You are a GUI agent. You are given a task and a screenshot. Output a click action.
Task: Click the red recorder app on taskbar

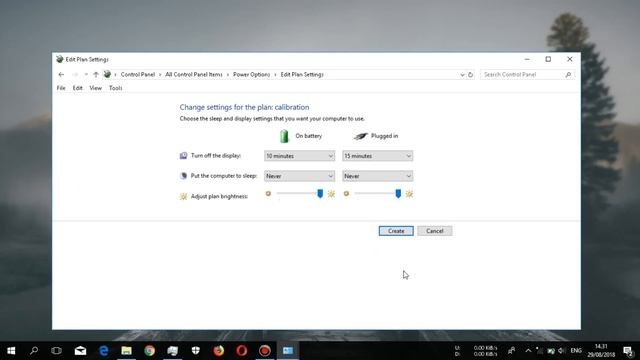(264, 351)
